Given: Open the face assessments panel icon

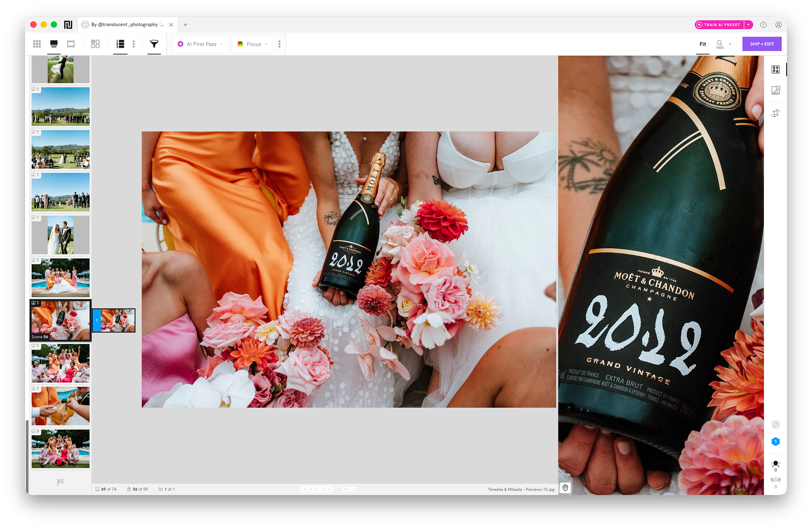Looking at the screenshot, I should 775,70.
